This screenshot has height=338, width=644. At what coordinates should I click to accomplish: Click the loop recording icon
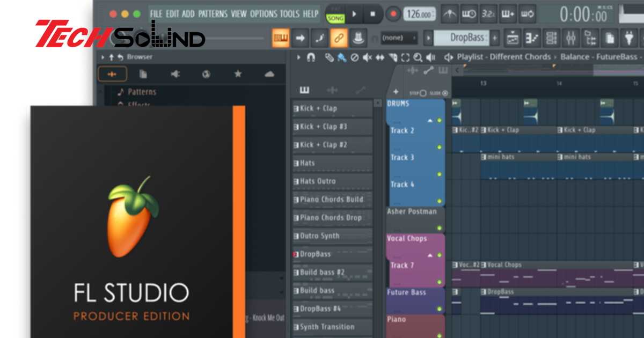528,14
